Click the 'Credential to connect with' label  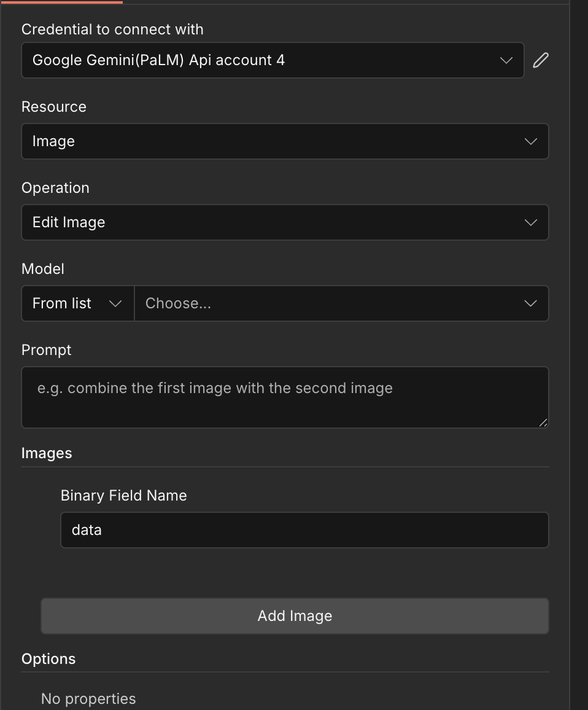coord(112,29)
